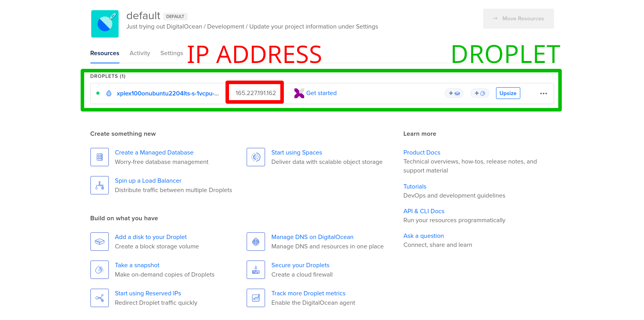Image resolution: width=644 pixels, height=320 pixels.
Task: Switch to the Activity tab
Action: [140, 53]
